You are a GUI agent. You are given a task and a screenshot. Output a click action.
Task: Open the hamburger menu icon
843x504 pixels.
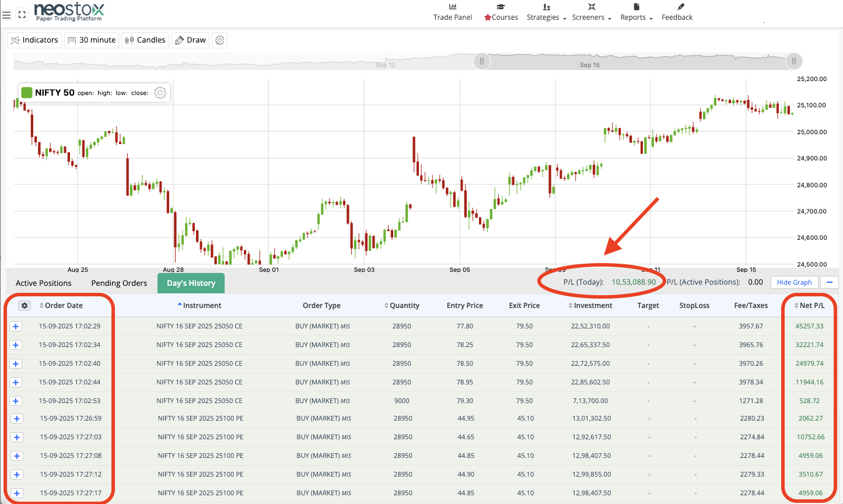coord(7,15)
